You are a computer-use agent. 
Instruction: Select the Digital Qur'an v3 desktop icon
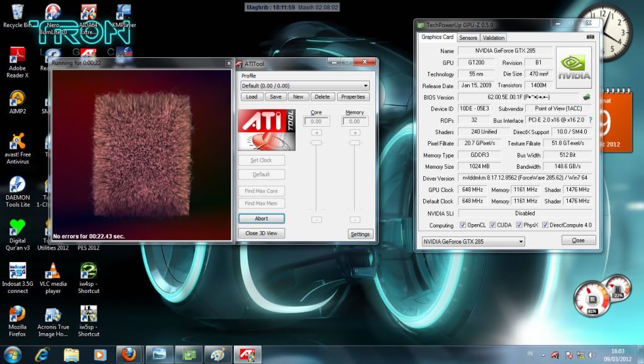click(x=17, y=235)
